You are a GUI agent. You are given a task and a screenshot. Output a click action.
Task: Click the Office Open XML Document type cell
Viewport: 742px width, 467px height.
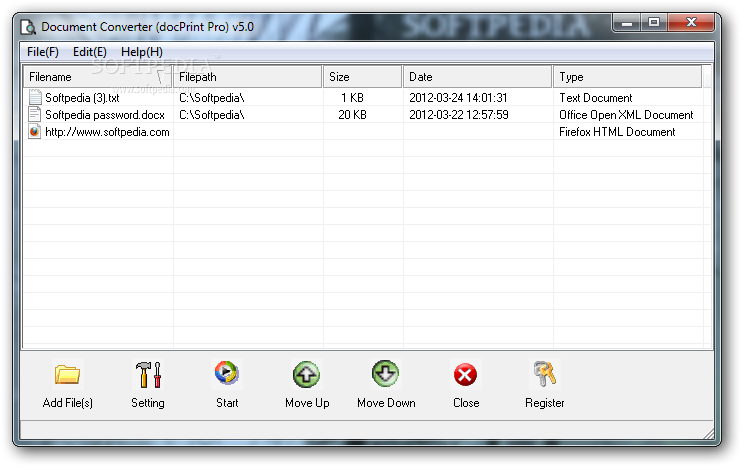[x=626, y=115]
